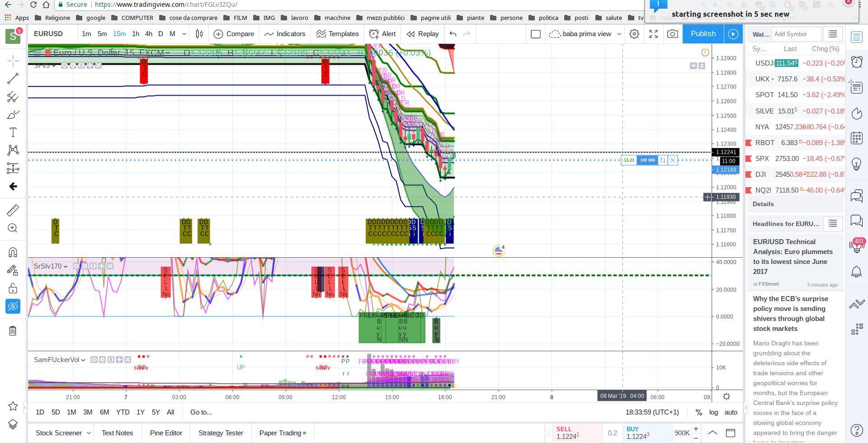This screenshot has width=868, height=443.
Task: Select the brush drawing tool
Action: [x=13, y=115]
